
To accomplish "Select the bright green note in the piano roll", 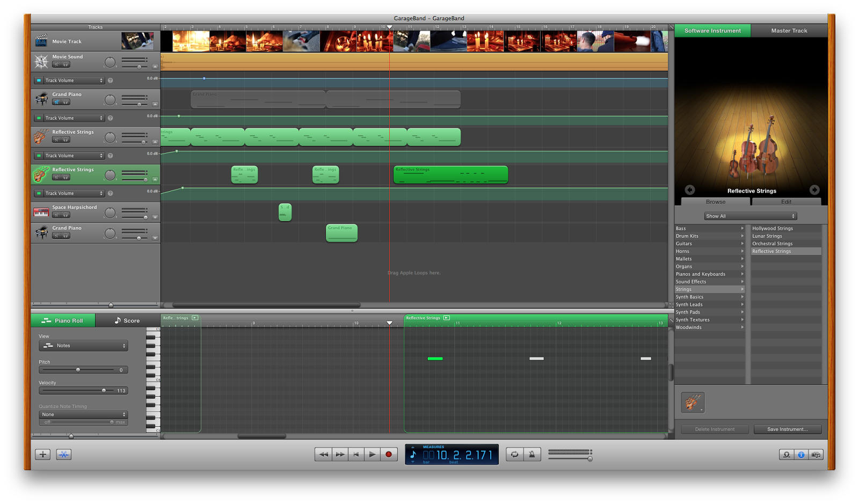I will pyautogui.click(x=435, y=359).
